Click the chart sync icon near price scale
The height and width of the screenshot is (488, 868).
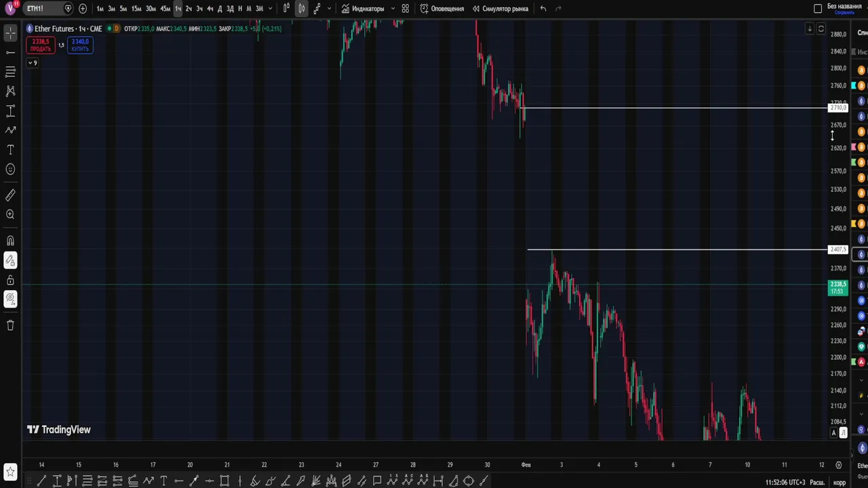(x=821, y=29)
